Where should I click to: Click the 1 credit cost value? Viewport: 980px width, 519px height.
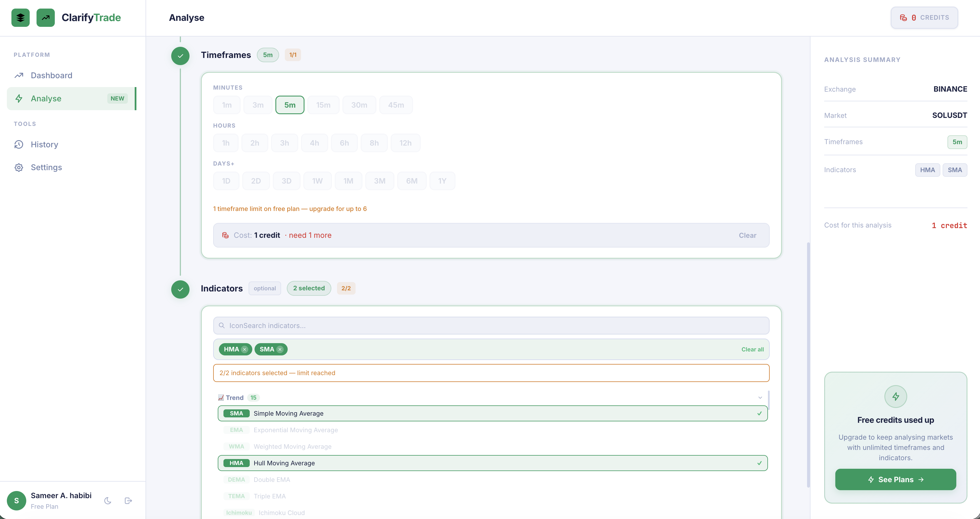(949, 225)
